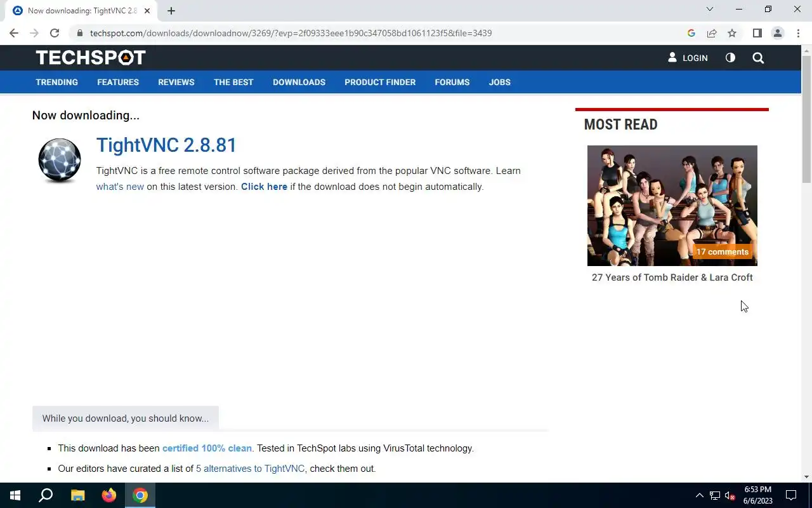Click the scrollbar down arrow
The image size is (812, 508).
[x=806, y=477]
